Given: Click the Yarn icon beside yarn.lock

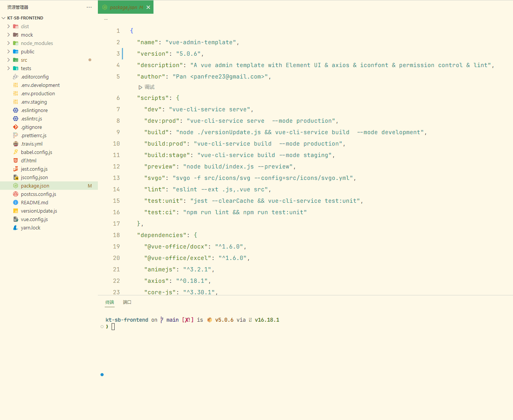Looking at the screenshot, I should (16, 228).
